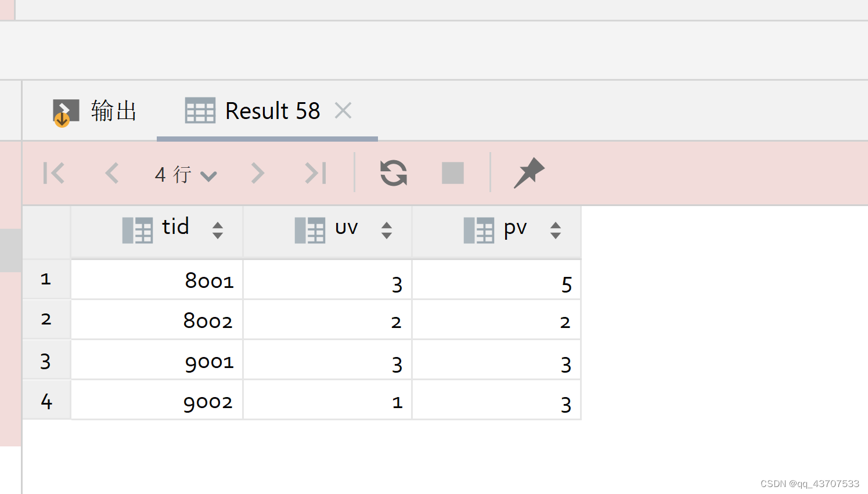Open the page size dropdown showing 4 行
868x494 pixels.
(185, 174)
